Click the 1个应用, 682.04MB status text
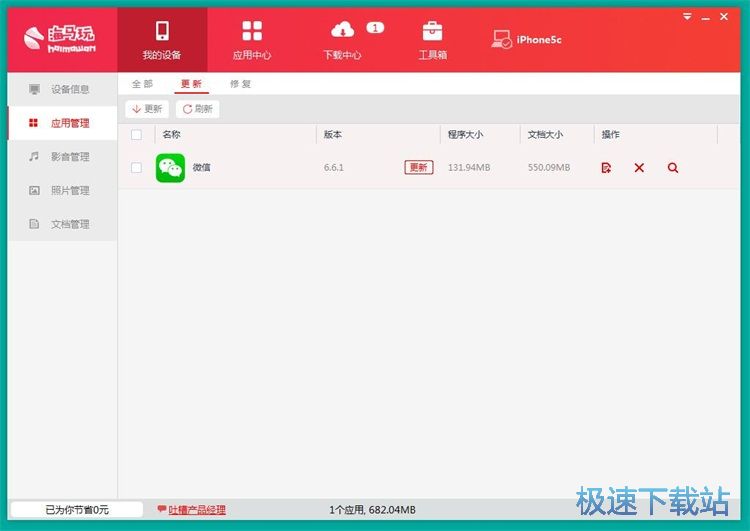 [x=372, y=510]
